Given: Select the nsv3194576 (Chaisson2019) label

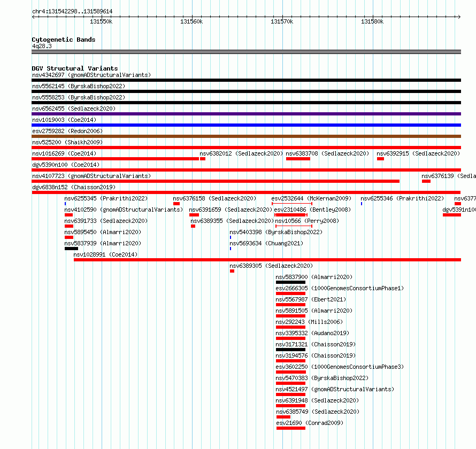Looking at the screenshot, I should click(x=316, y=355).
